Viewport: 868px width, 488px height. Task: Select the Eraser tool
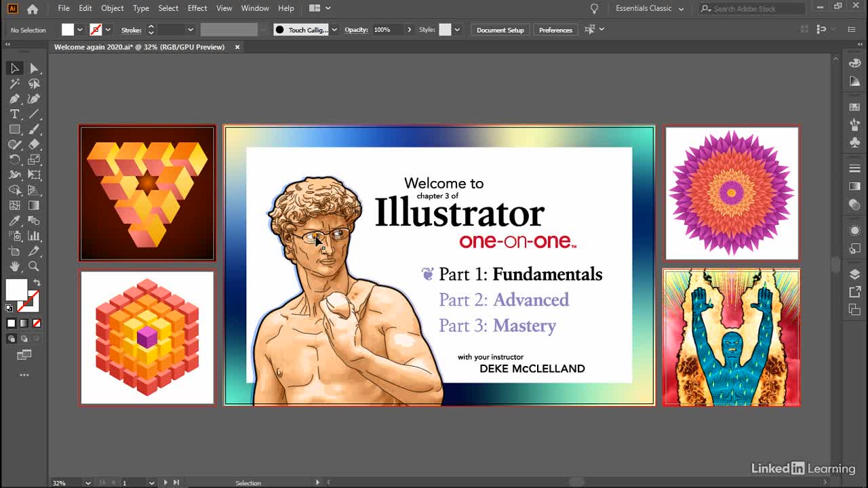(x=34, y=144)
